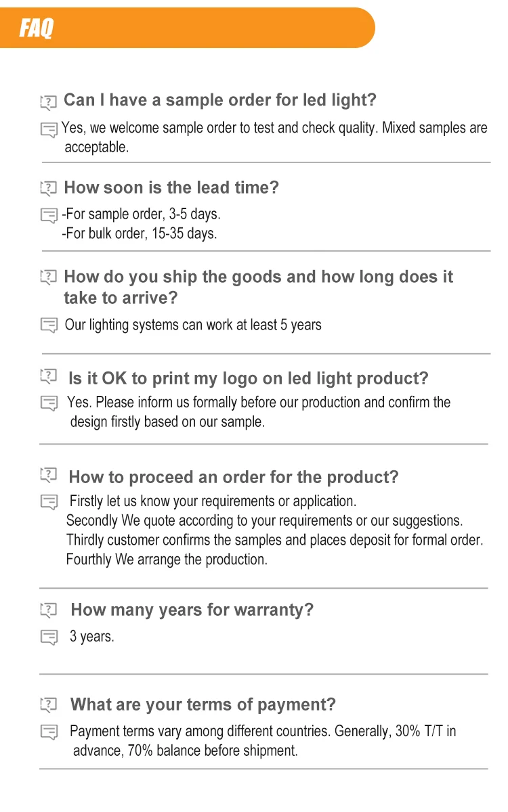
Task: Click question icon beside 'How to proceed an order'
Action: [x=48, y=476]
